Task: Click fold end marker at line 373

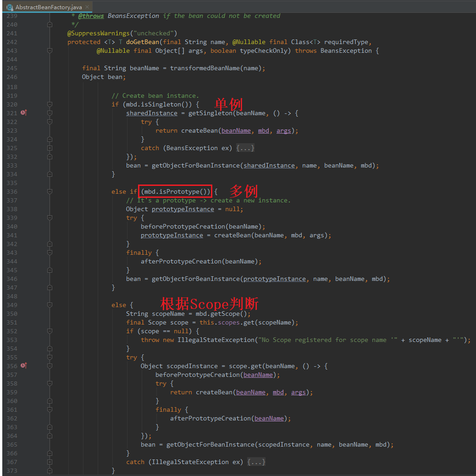Action: 50,471
